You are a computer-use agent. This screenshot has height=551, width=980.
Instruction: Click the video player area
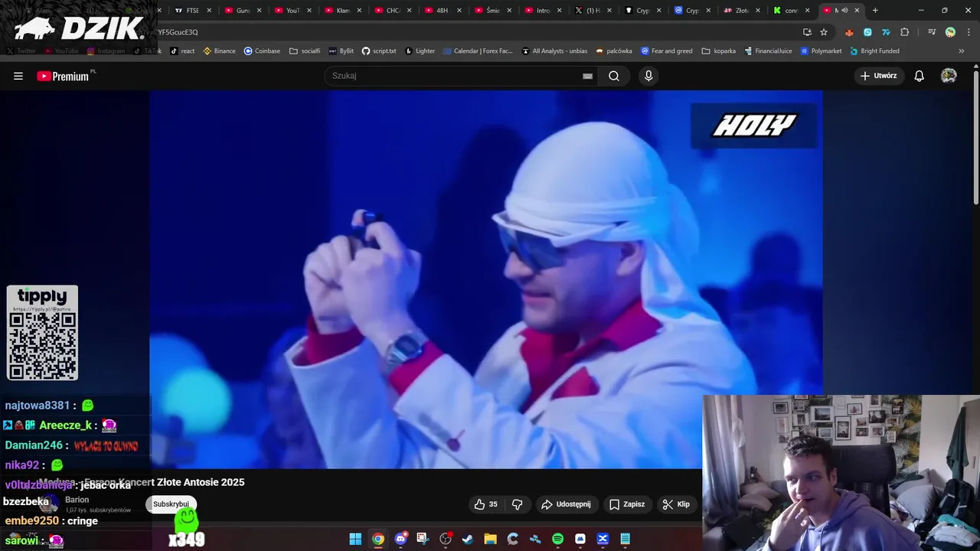(486, 279)
